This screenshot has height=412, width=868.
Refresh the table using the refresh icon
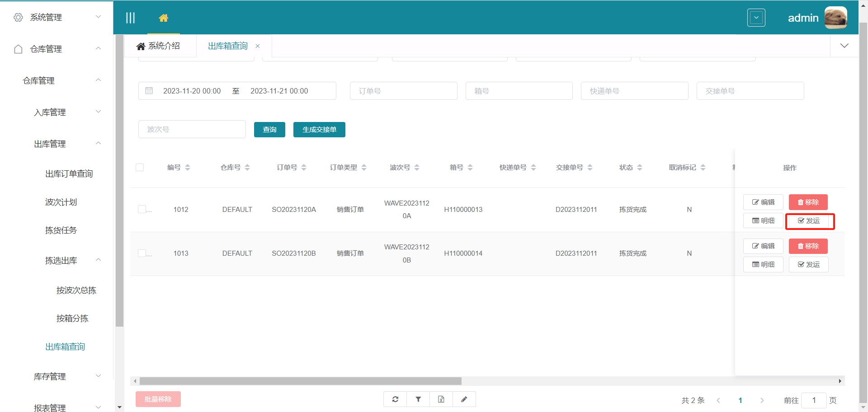point(395,399)
